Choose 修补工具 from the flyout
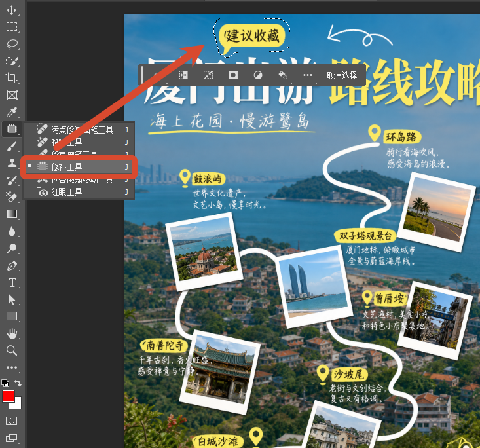The width and height of the screenshot is (480, 448). click(79, 167)
